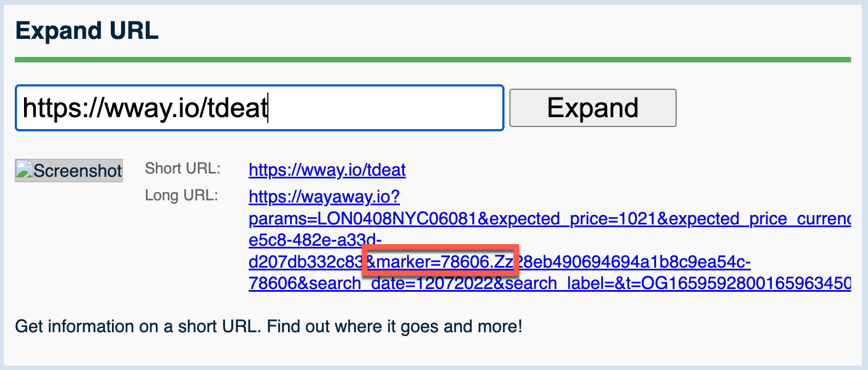Viewport: 868px width, 370px height.
Task: Click the green divider line under heading
Action: pyautogui.click(x=433, y=60)
